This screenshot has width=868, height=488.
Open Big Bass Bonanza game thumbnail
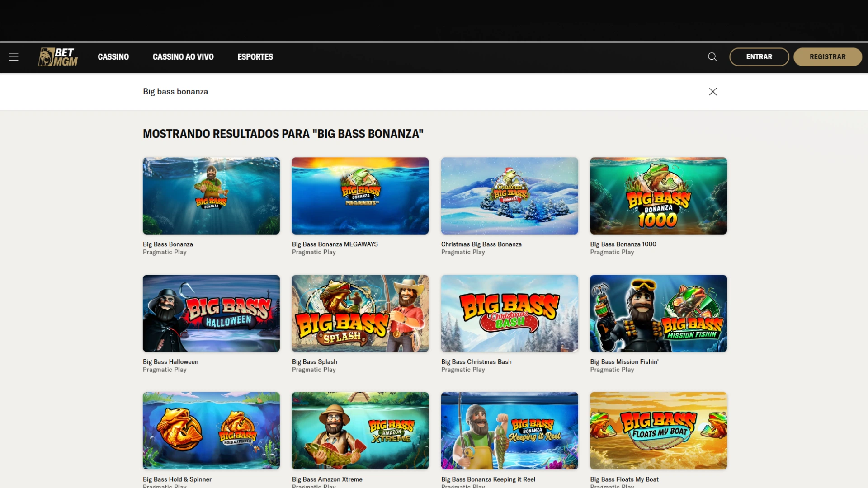click(211, 196)
